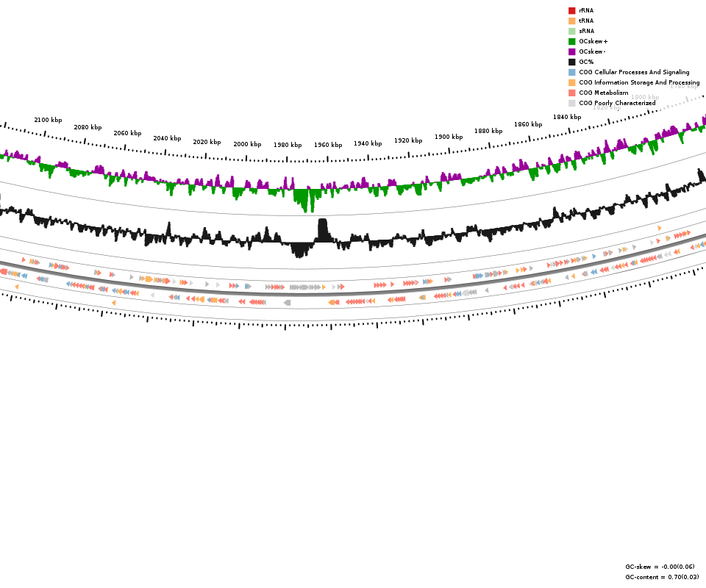Click the black GC% legend swatch
706x588 pixels.
point(572,62)
